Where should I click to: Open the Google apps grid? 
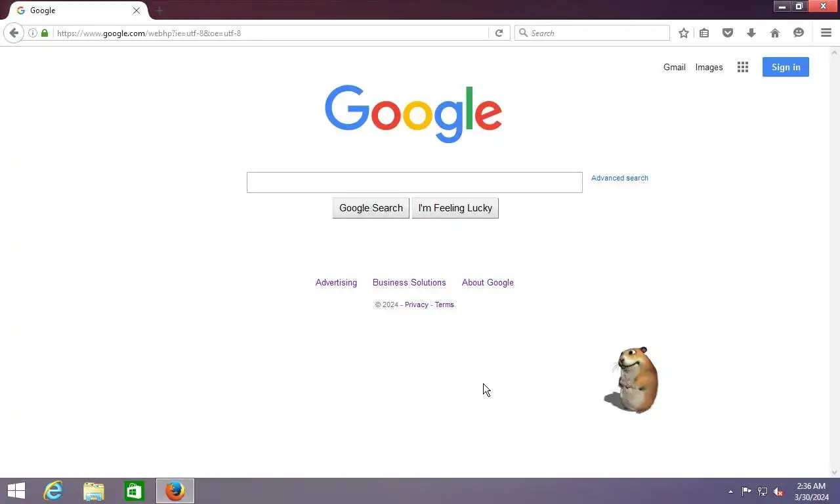point(743,67)
